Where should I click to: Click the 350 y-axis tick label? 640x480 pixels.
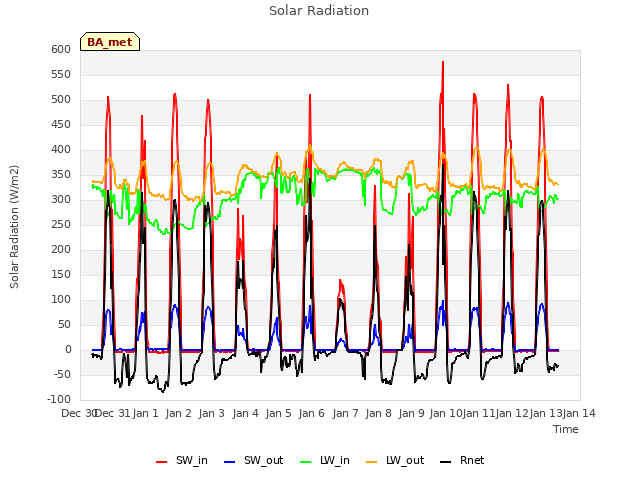pyautogui.click(x=61, y=174)
